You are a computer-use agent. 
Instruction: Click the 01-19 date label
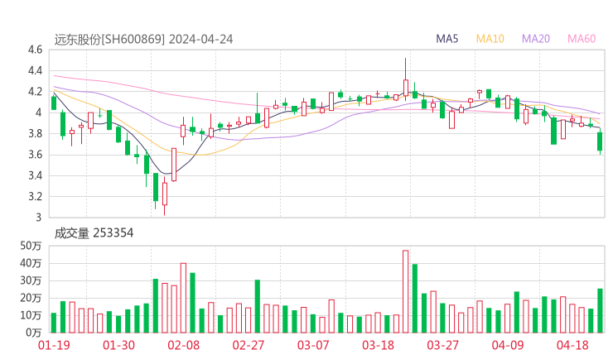click(x=54, y=345)
